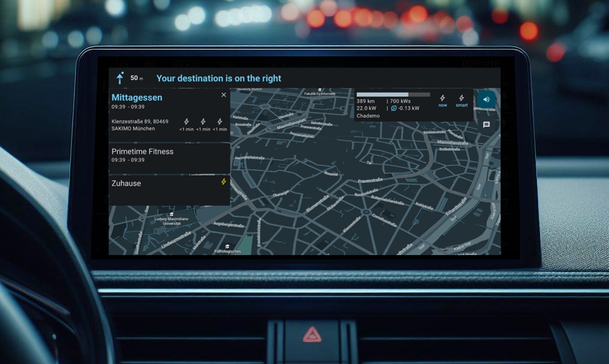This screenshot has height=364, width=609.
Task: Select the Mittagessen stop title
Action: coord(137,97)
